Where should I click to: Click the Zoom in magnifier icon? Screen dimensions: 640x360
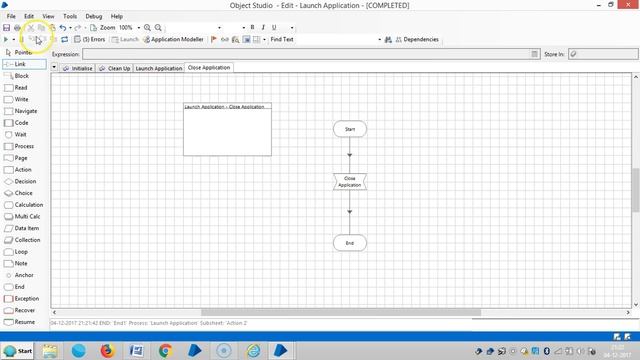click(147, 28)
